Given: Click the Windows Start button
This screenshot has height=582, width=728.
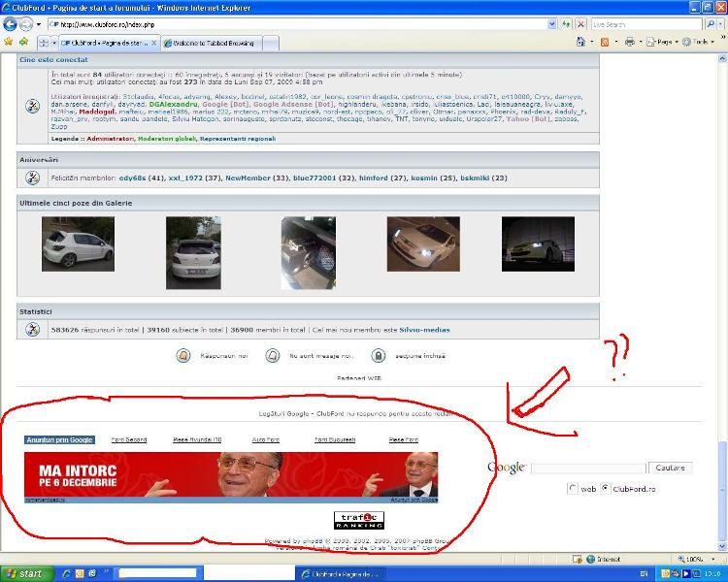Looking at the screenshot, I should 23,573.
